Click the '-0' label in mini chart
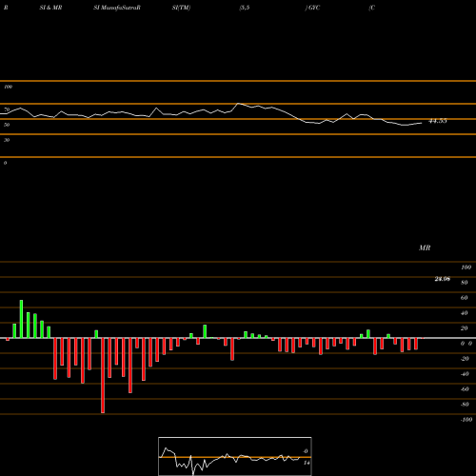This screenshot has width=476, height=476. point(306,451)
